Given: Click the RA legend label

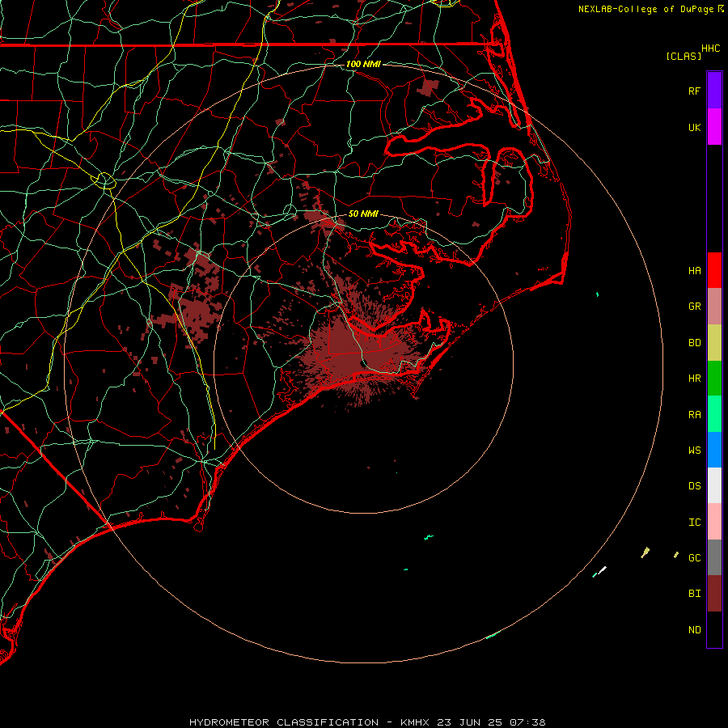Looking at the screenshot, I should coord(695,415).
